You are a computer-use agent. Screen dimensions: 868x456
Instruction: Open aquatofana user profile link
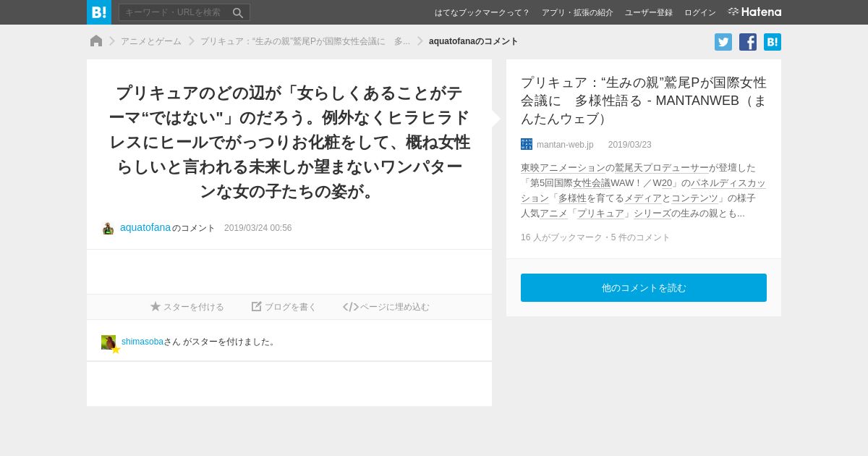click(x=145, y=227)
